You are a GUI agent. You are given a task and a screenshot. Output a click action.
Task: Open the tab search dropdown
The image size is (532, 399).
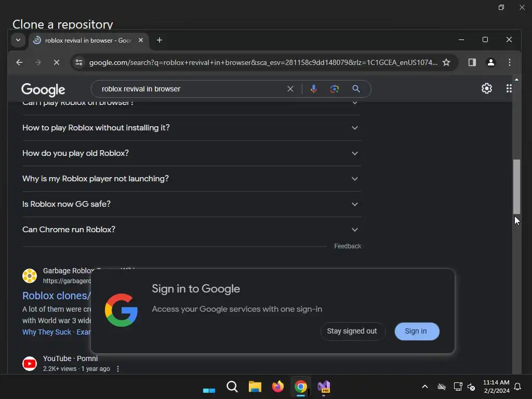(18, 40)
